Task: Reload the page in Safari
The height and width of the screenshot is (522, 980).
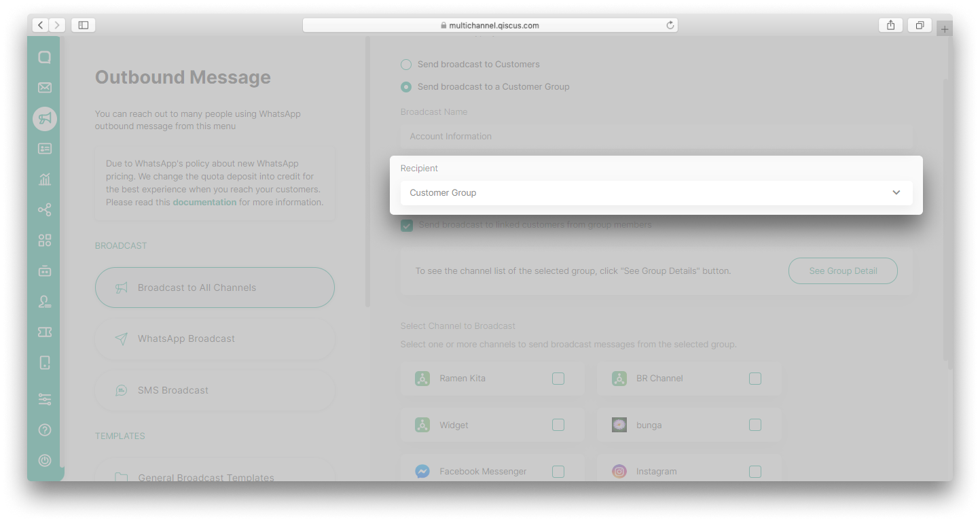Action: tap(670, 25)
